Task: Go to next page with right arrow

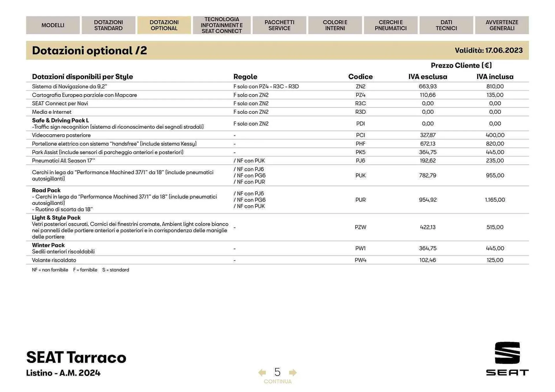Action: click(293, 372)
